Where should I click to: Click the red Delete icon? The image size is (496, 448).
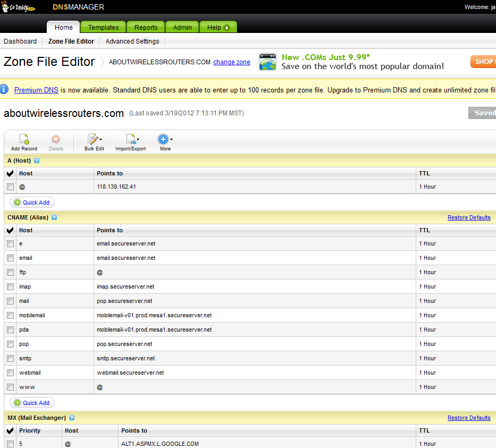(x=56, y=139)
